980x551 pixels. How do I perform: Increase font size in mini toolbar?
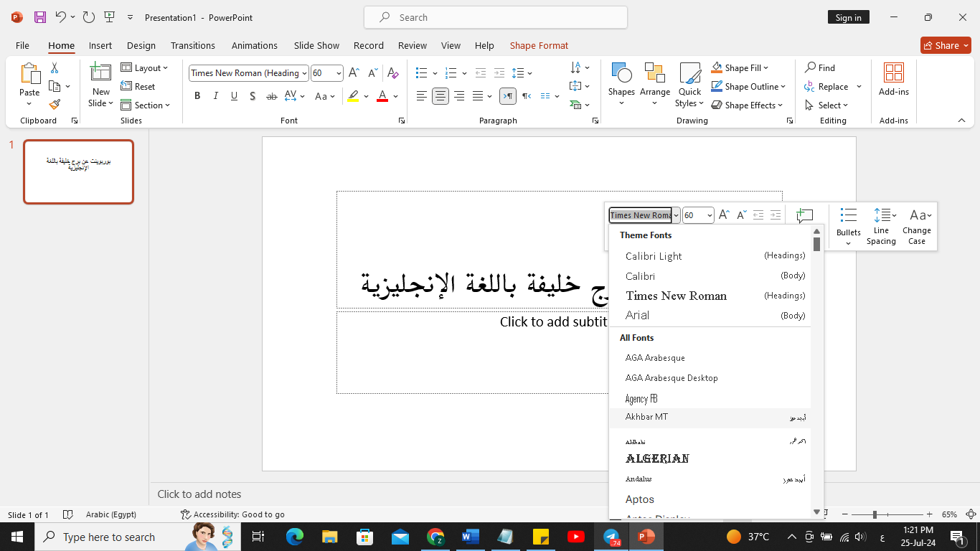(x=724, y=215)
